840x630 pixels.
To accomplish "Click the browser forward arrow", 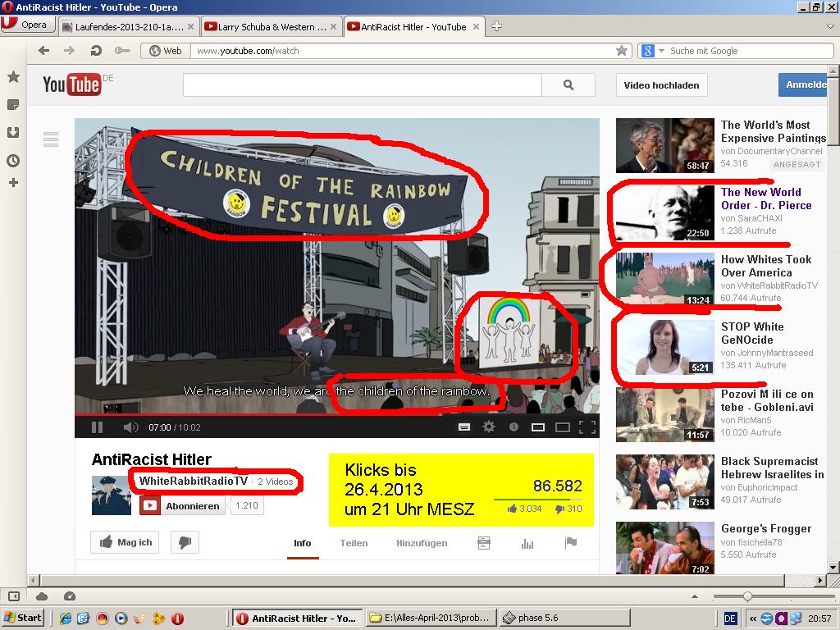I will (x=69, y=50).
